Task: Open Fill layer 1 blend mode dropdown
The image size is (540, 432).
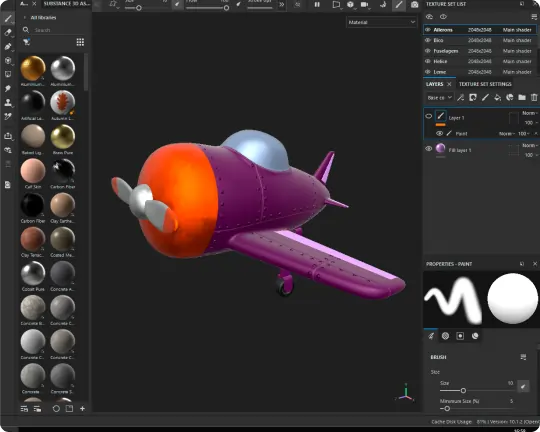Action: coord(530,146)
